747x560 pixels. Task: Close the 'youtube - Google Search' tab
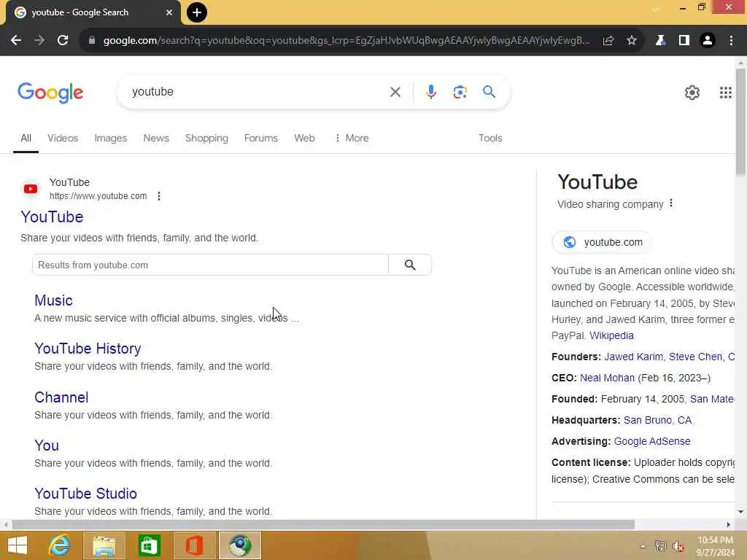click(x=169, y=12)
